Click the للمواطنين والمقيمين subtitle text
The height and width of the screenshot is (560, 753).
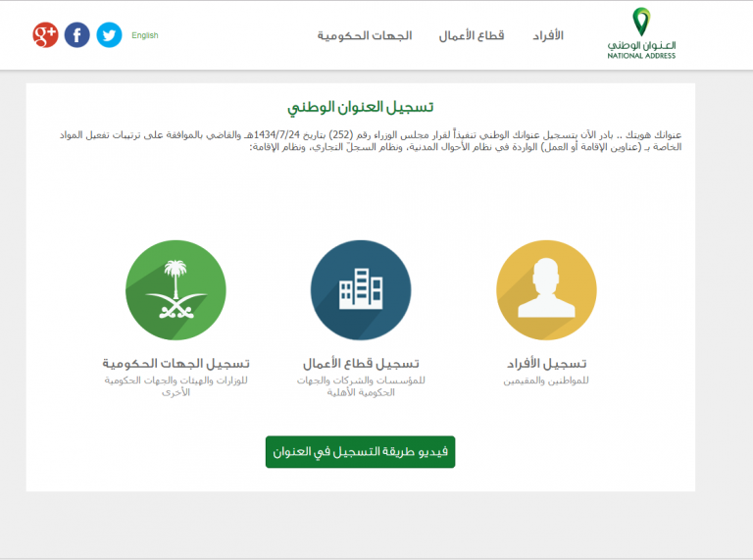(x=546, y=381)
